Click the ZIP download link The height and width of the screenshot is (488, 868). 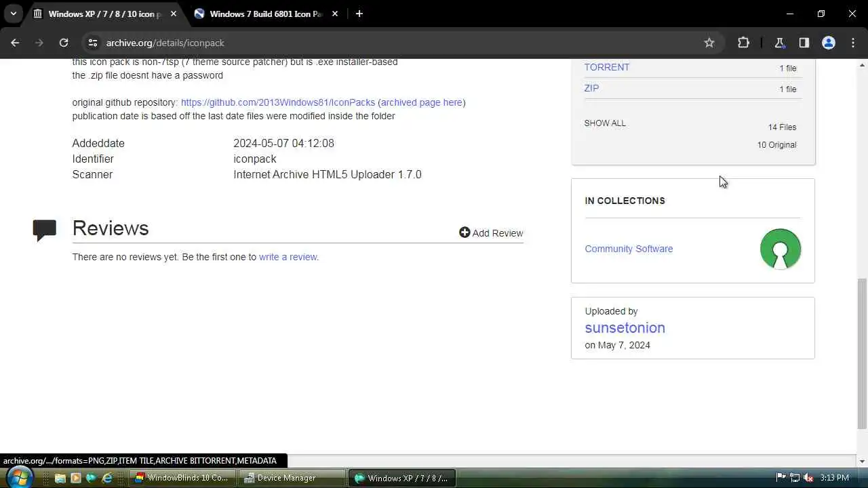click(591, 88)
